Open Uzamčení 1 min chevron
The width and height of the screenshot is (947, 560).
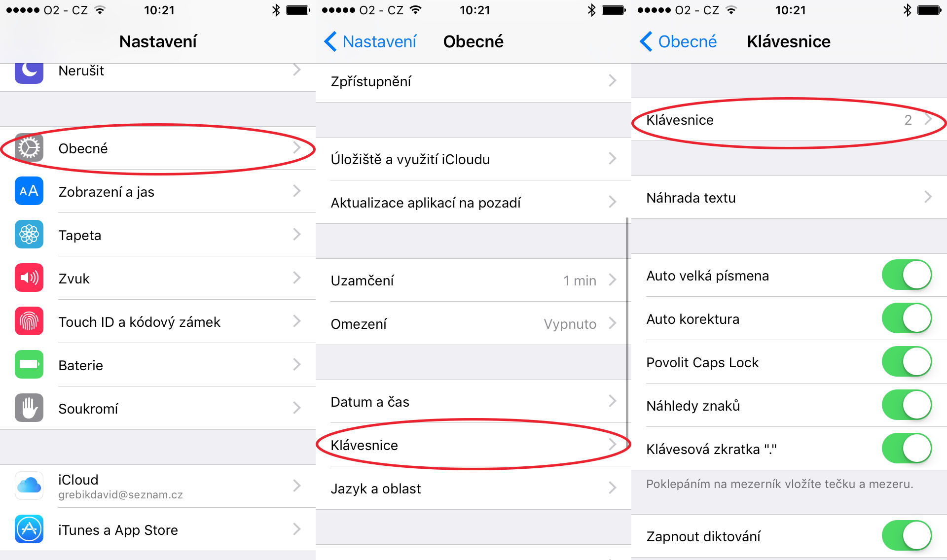[x=613, y=280]
